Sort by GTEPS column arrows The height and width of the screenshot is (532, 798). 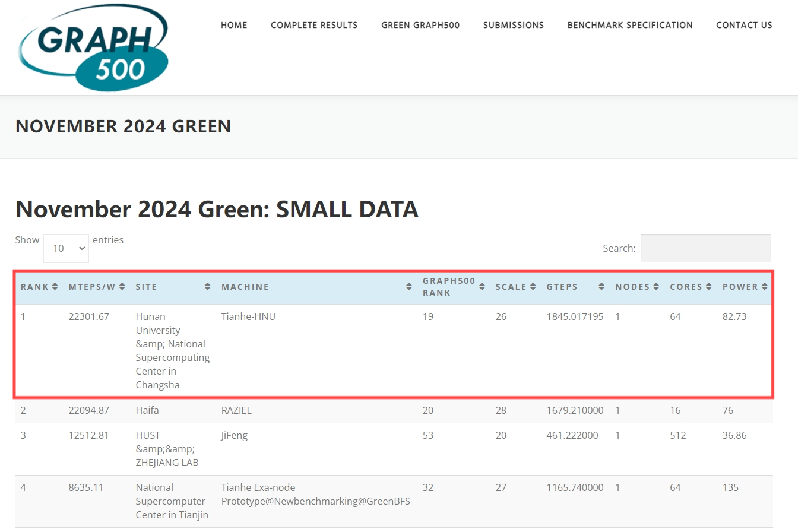(x=601, y=287)
